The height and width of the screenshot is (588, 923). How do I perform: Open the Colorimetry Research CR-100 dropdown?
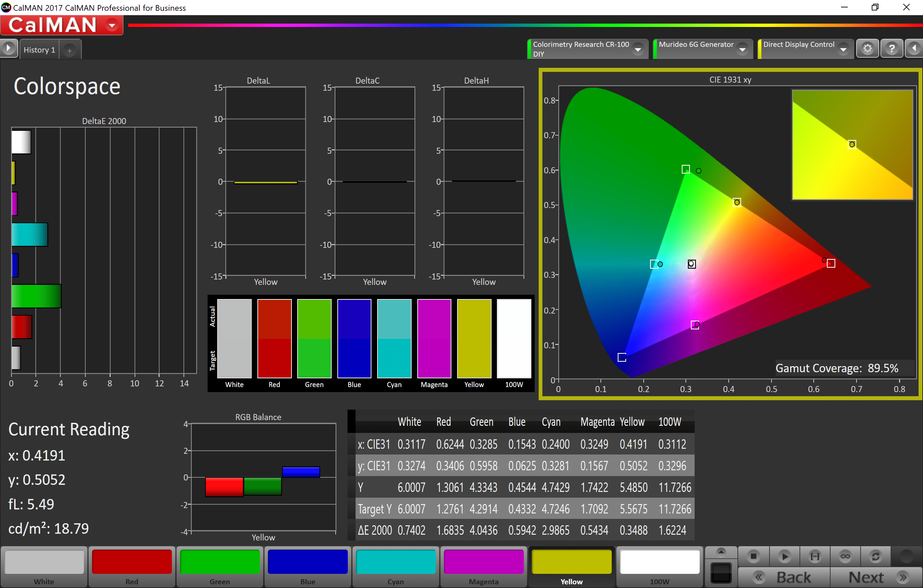coord(638,50)
